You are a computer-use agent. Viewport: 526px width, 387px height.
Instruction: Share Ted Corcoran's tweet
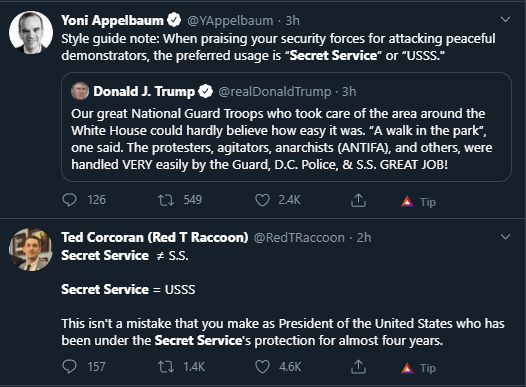(358, 366)
